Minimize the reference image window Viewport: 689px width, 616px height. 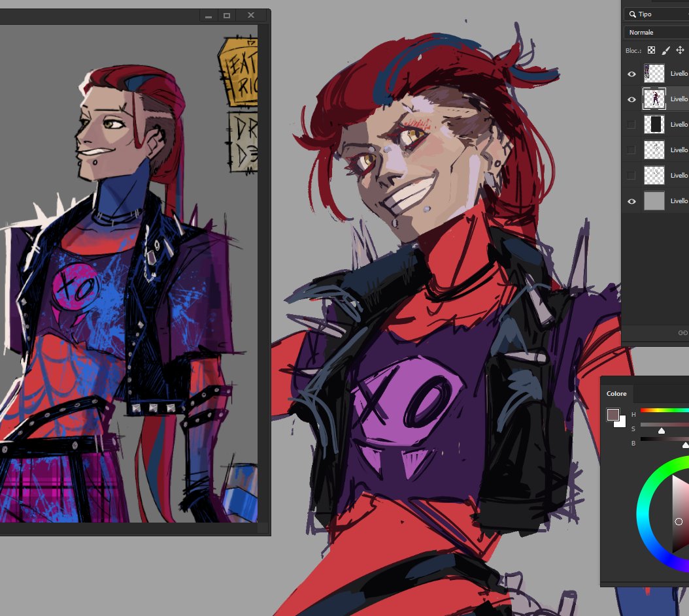point(209,16)
